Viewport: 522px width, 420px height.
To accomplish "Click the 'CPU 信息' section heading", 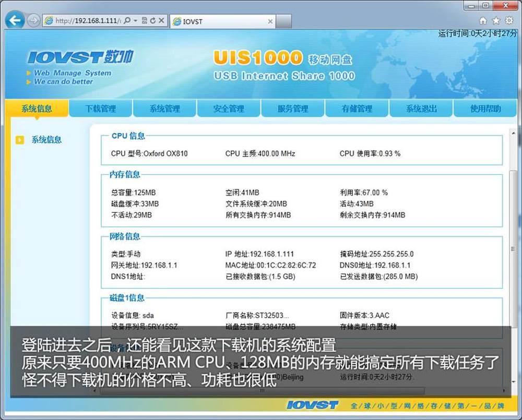I will pos(128,136).
